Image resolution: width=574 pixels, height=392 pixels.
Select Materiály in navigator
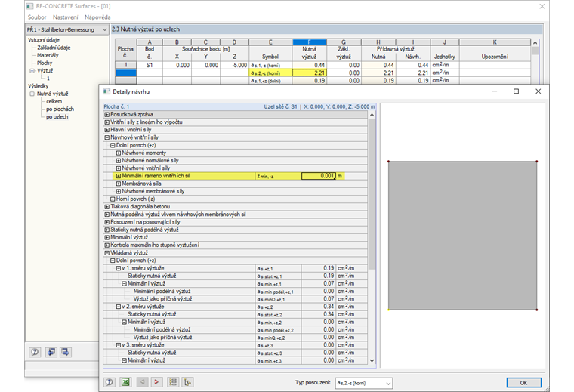pyautogui.click(x=48, y=55)
